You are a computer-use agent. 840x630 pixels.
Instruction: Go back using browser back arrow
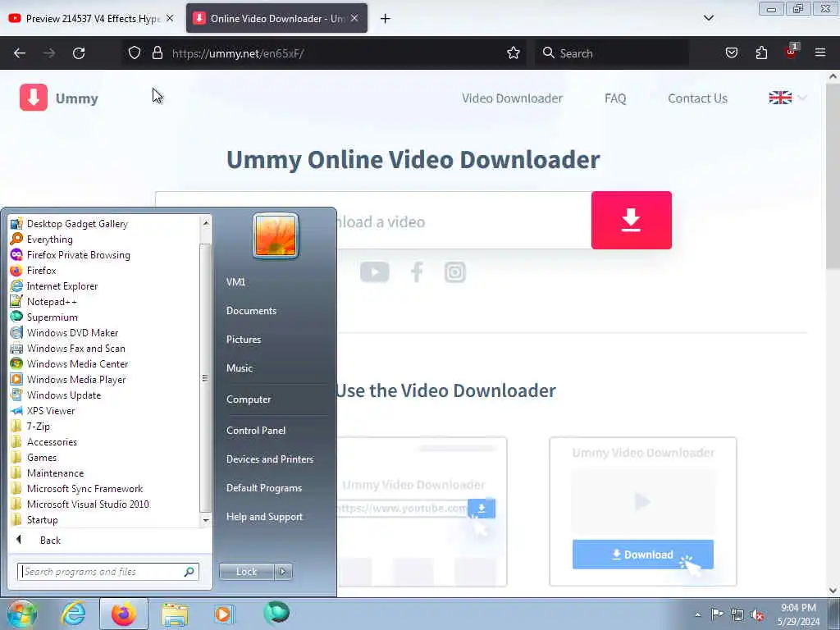[x=20, y=53]
